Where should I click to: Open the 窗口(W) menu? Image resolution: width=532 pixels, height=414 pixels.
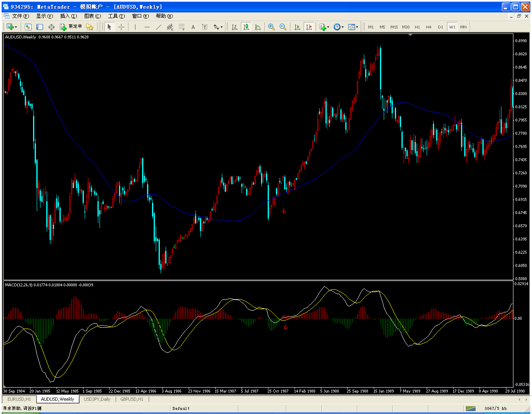[140, 16]
